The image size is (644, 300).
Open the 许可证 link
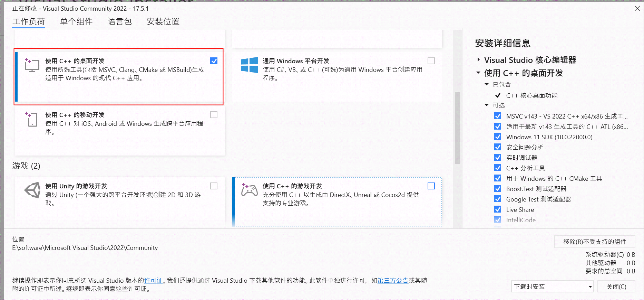tap(153, 280)
